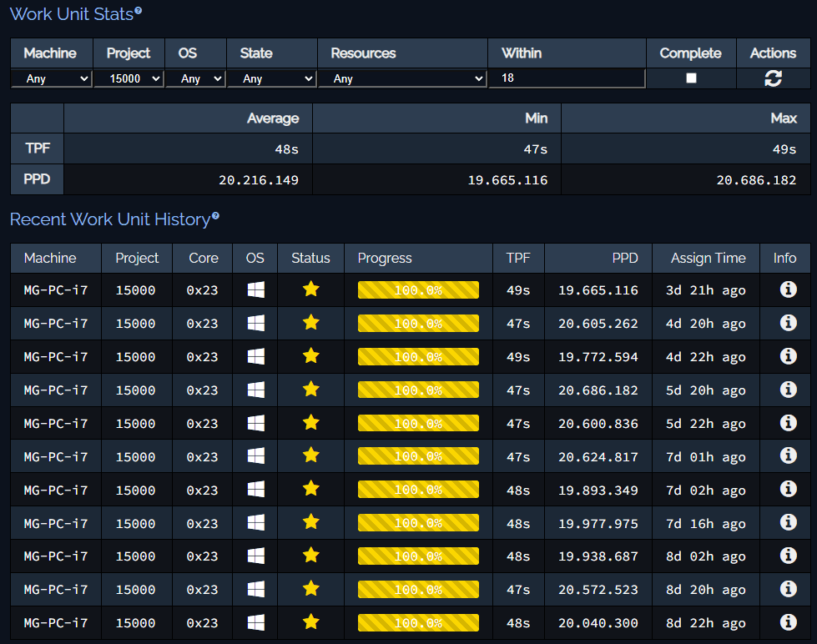This screenshot has width=817, height=644.
Task: Click the '8d 20h ago' assign time
Action: 705,590
